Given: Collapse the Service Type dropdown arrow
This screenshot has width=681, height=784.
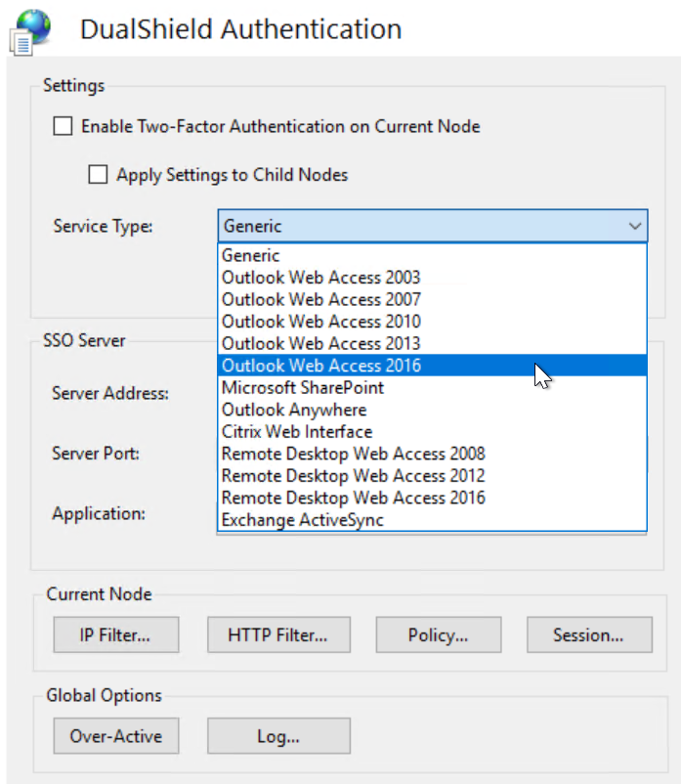Looking at the screenshot, I should tap(635, 227).
